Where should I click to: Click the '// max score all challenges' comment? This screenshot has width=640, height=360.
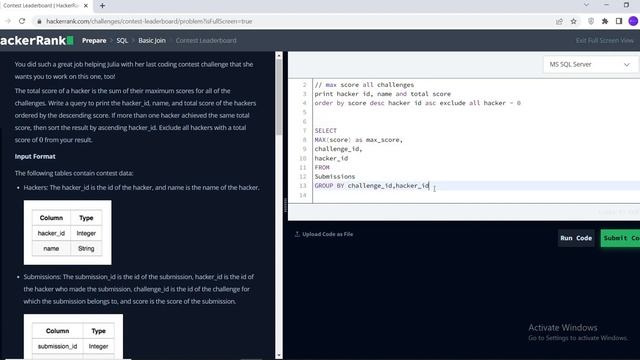point(364,85)
